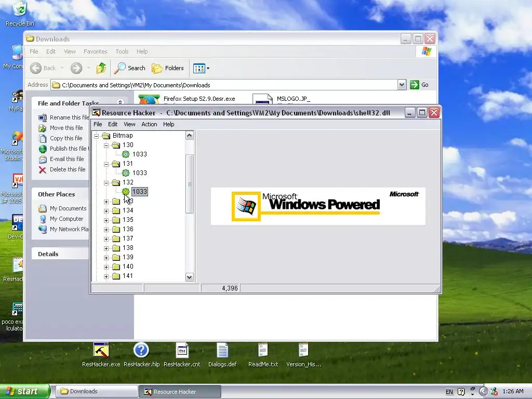Open Resource Hacker View menu
Screen dimensions: 532x399
(x=129, y=124)
